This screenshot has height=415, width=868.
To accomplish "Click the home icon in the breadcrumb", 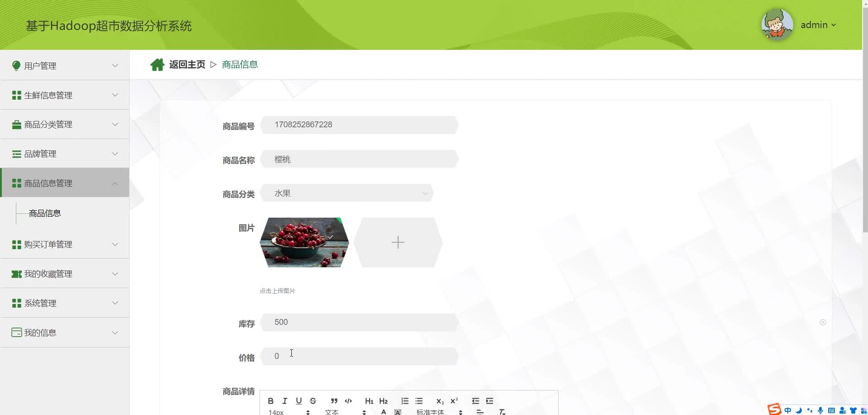I will pos(157,65).
